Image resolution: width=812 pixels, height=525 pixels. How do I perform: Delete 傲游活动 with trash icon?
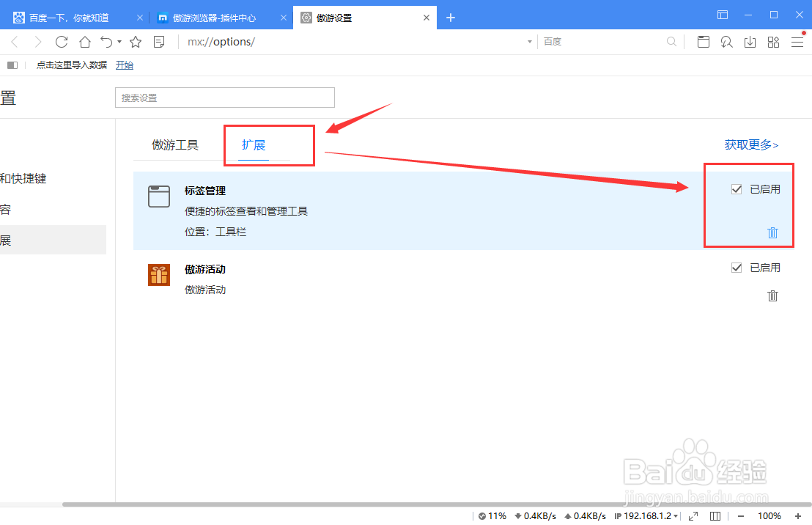pyautogui.click(x=772, y=296)
